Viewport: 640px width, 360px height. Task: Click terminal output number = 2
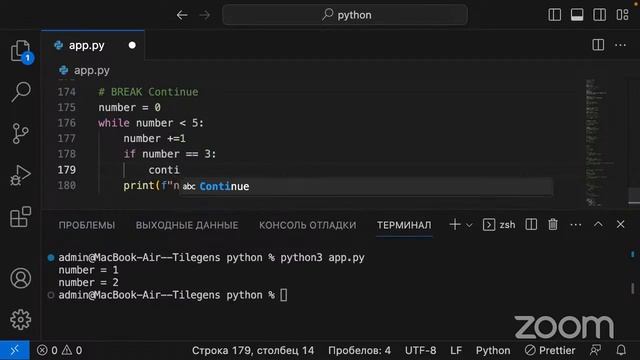click(x=88, y=282)
